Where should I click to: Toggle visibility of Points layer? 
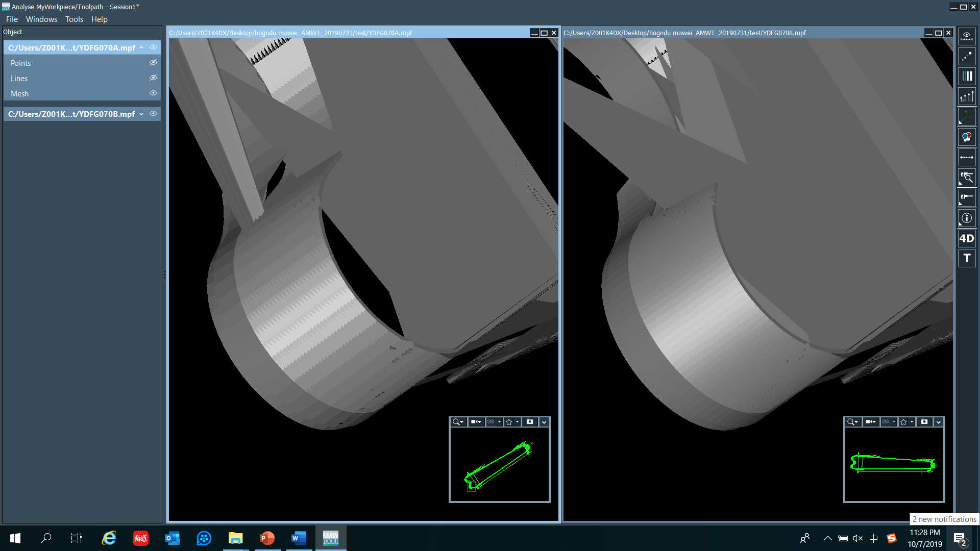(x=153, y=63)
